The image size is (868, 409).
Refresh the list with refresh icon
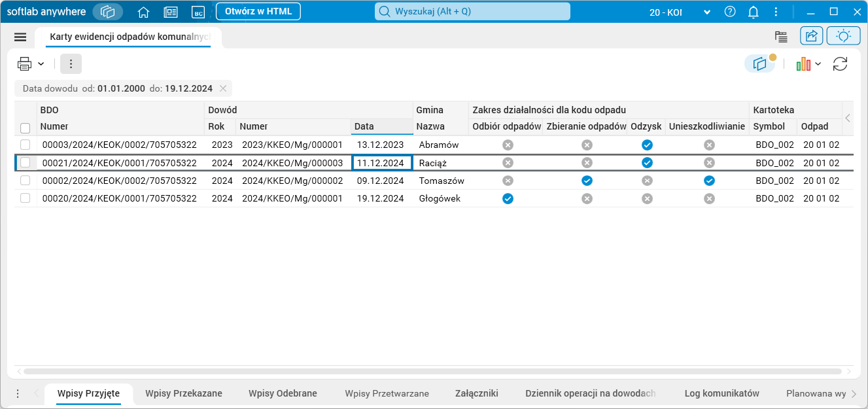841,63
